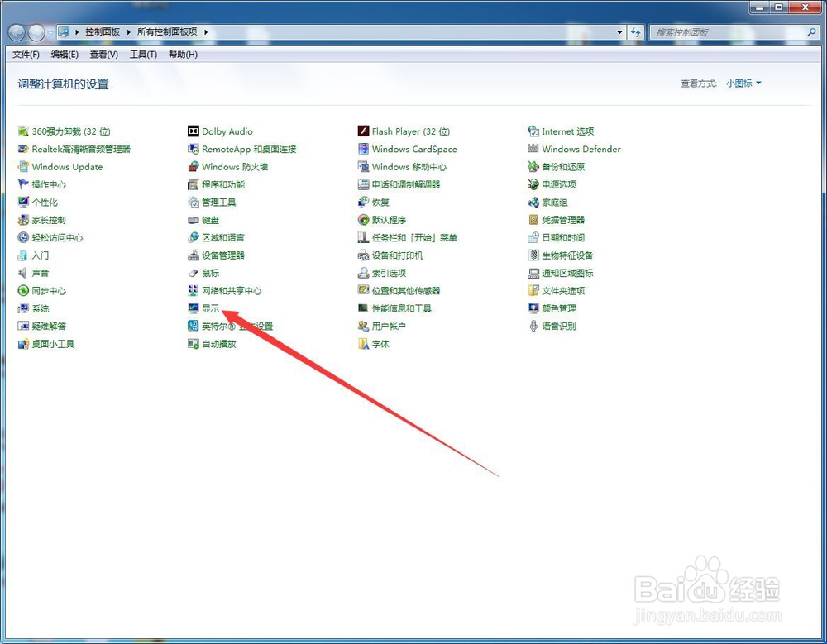Image resolution: width=827 pixels, height=644 pixels.
Task: Click the 程序和功能 icon
Action: [193, 184]
